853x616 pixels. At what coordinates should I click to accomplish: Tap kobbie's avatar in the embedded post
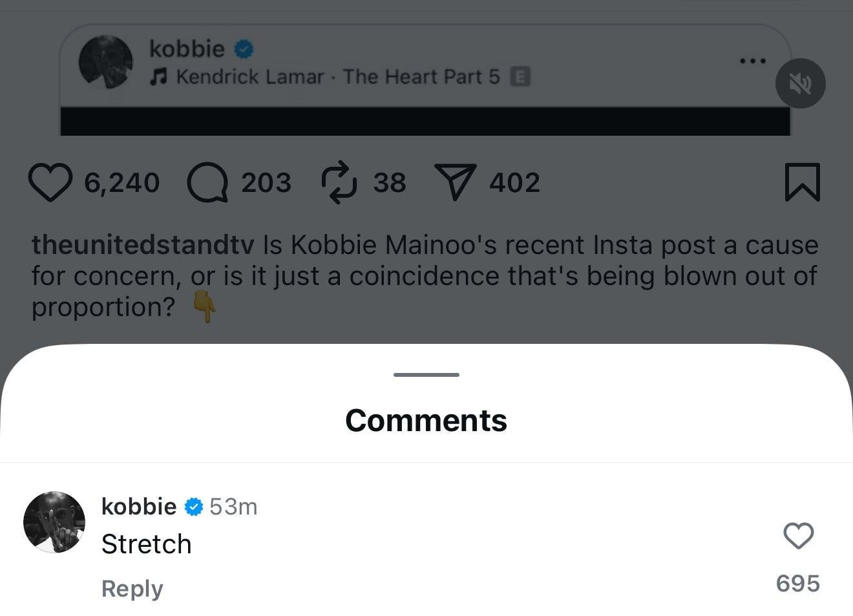point(105,62)
